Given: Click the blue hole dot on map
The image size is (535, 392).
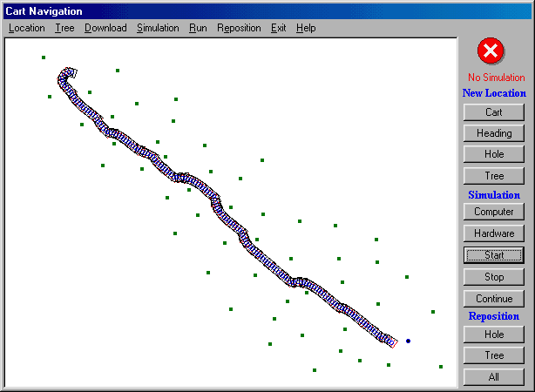Looking at the screenshot, I should [408, 341].
